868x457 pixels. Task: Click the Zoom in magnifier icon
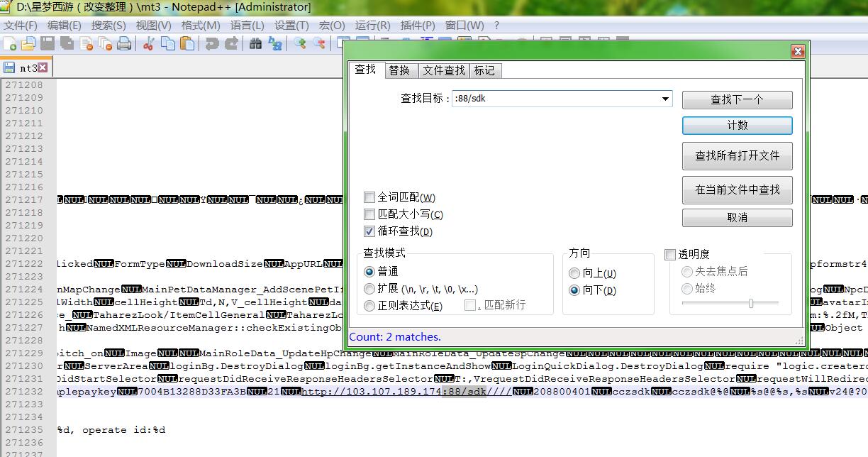point(301,44)
